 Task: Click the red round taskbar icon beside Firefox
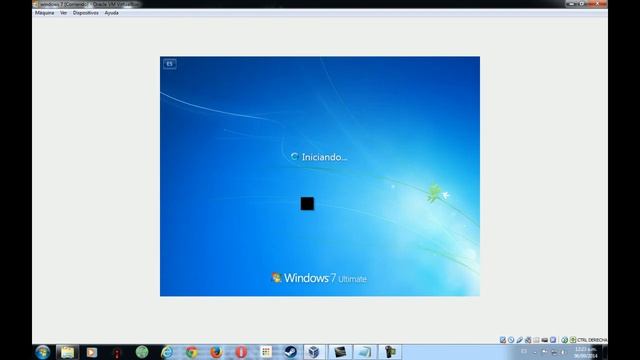click(241, 352)
